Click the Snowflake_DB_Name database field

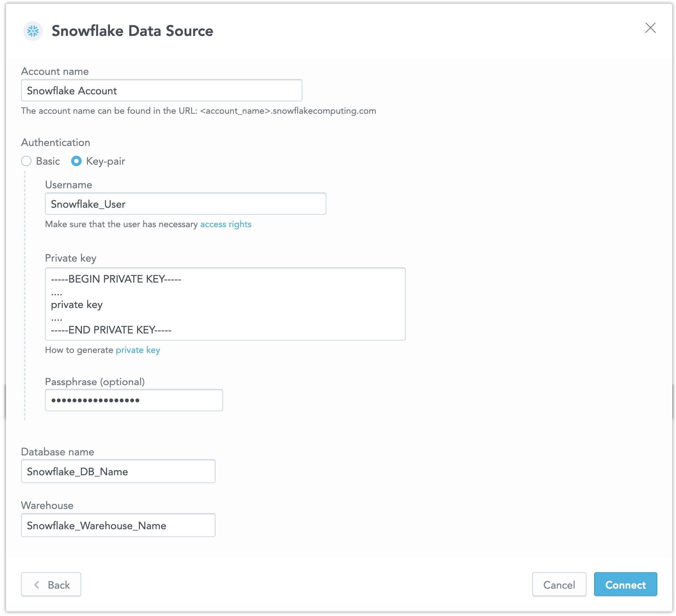[118, 471]
